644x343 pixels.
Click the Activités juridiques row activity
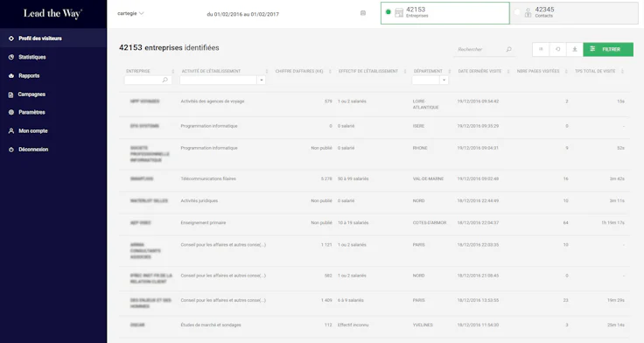coord(199,201)
